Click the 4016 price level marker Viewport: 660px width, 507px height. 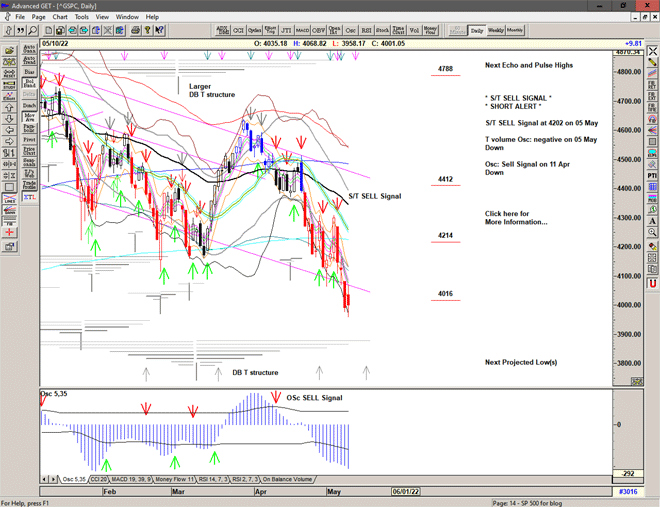point(445,294)
